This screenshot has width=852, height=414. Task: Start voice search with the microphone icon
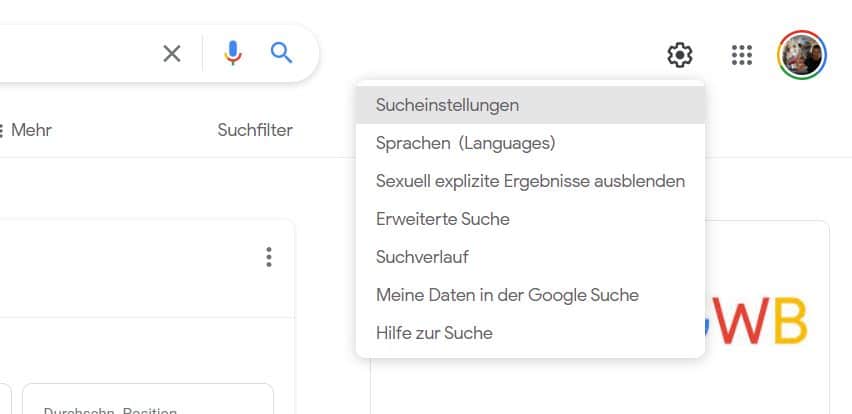coord(233,53)
